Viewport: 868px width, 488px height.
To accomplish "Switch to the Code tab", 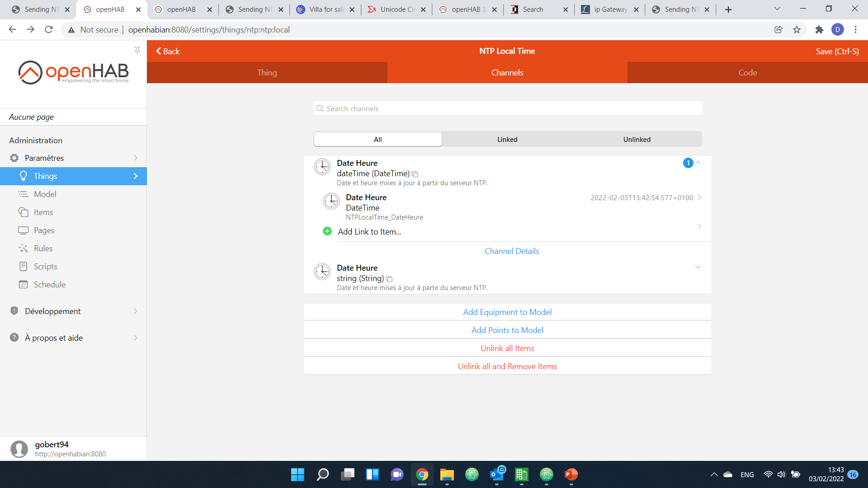I will tap(747, 72).
